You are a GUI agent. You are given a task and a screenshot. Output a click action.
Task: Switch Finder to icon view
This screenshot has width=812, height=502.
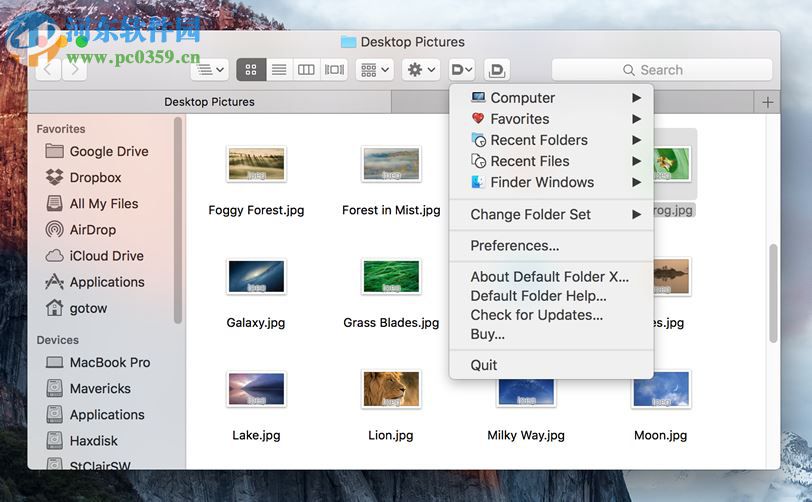click(251, 69)
